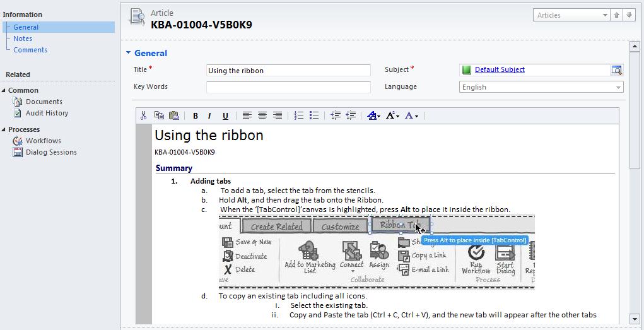This screenshot has width=644, height=330.
Task: Click the Dialog Sessions icon
Action: coord(17,152)
